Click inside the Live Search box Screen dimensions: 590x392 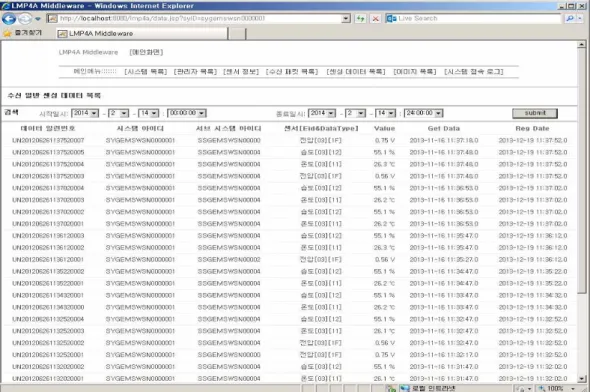click(479, 18)
